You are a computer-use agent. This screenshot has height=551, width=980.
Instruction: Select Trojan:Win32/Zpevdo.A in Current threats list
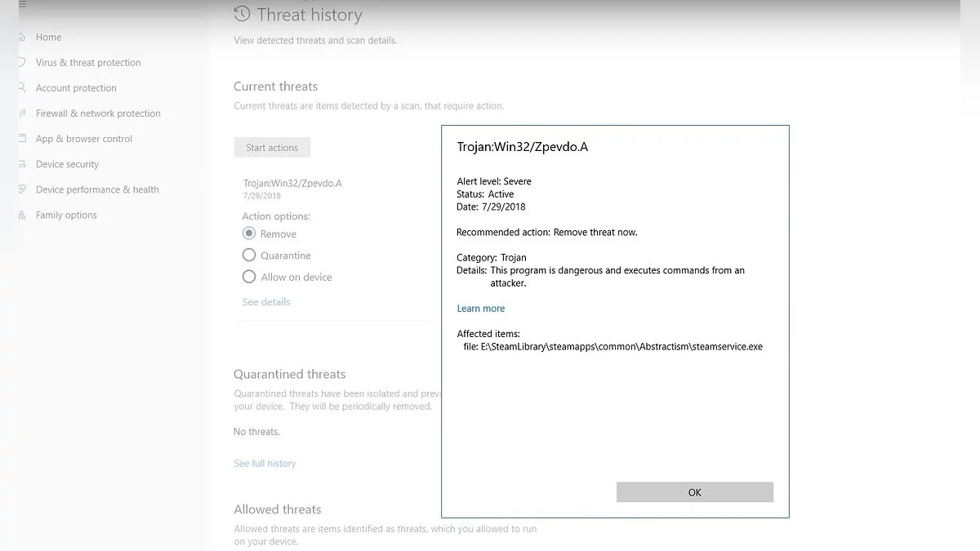[292, 183]
